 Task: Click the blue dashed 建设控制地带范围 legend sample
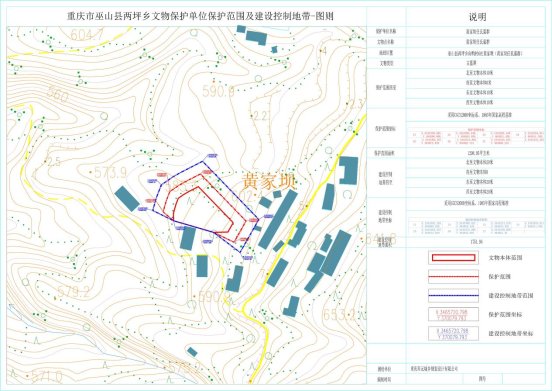[x=453, y=296]
